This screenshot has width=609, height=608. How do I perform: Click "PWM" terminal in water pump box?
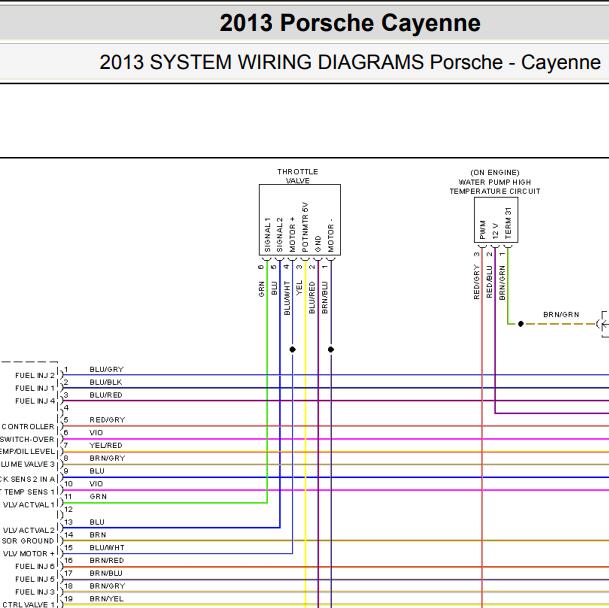tap(483, 230)
